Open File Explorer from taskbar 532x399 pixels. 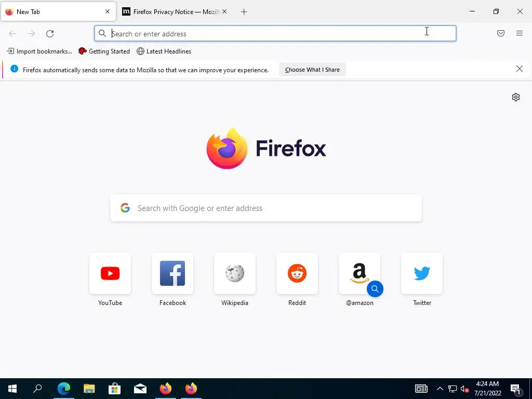click(x=89, y=389)
